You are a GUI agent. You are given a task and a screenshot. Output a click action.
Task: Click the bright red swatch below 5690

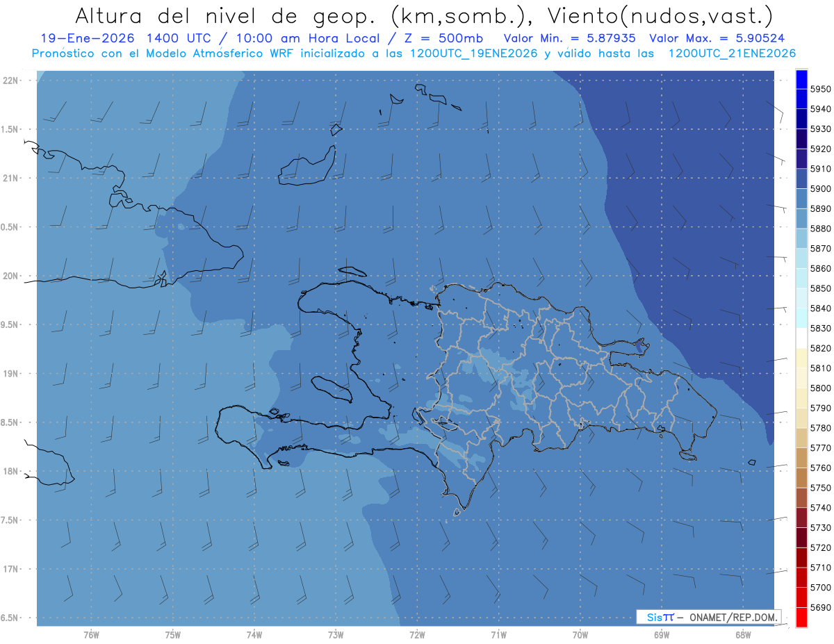pos(801,618)
